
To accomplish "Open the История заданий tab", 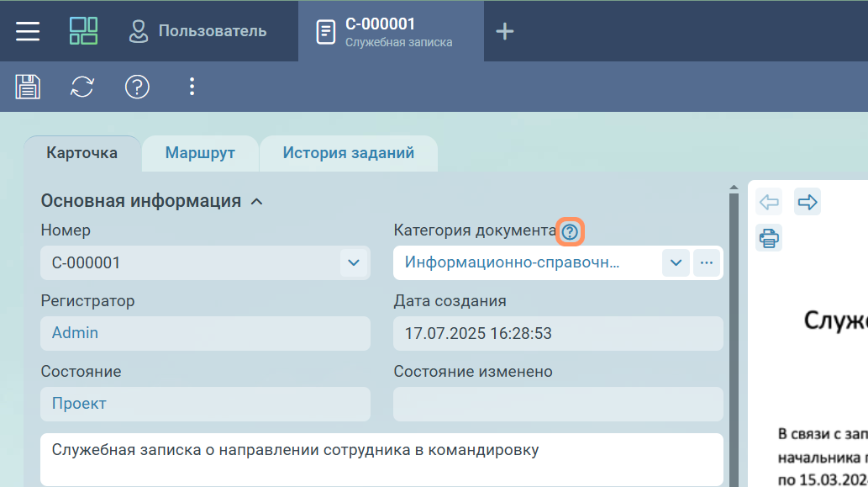I will 348,153.
